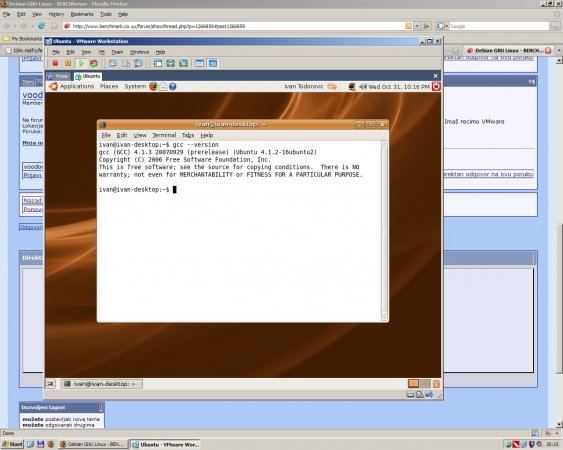
Task: Launch Firefox from the Ubuntu top panel
Action: click(x=153, y=86)
